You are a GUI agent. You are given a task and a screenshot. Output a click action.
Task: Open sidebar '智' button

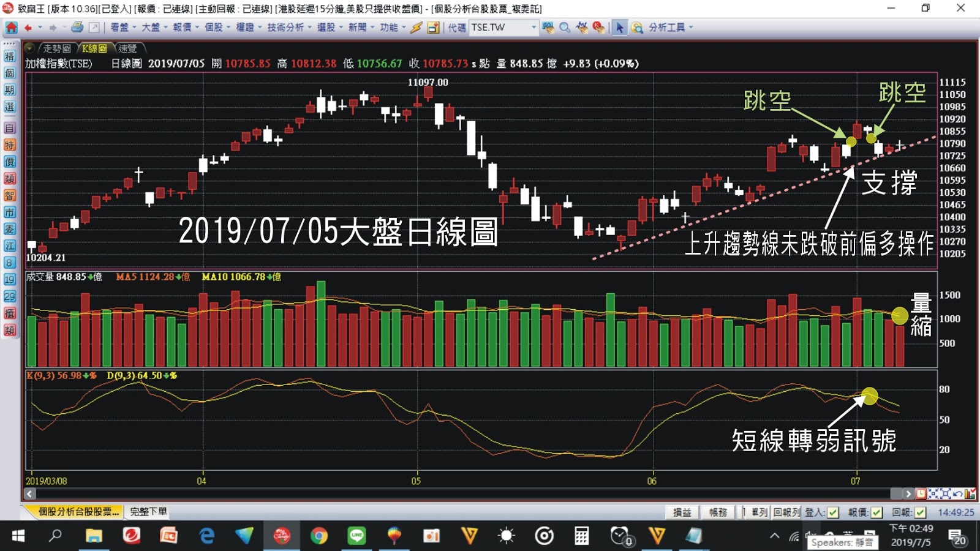[9, 195]
